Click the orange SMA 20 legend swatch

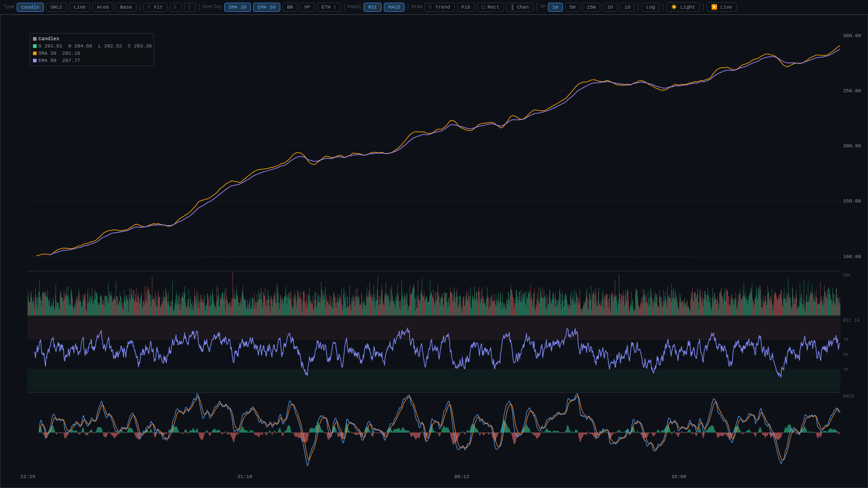click(x=35, y=53)
